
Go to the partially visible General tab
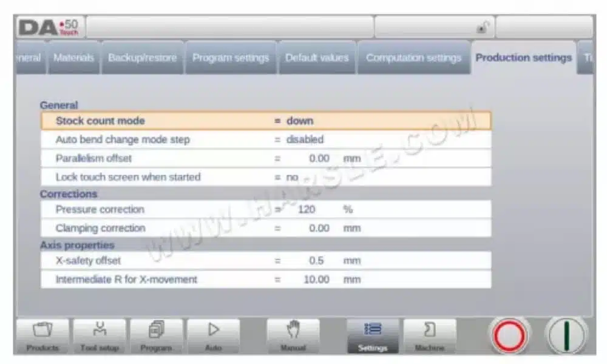(30, 58)
